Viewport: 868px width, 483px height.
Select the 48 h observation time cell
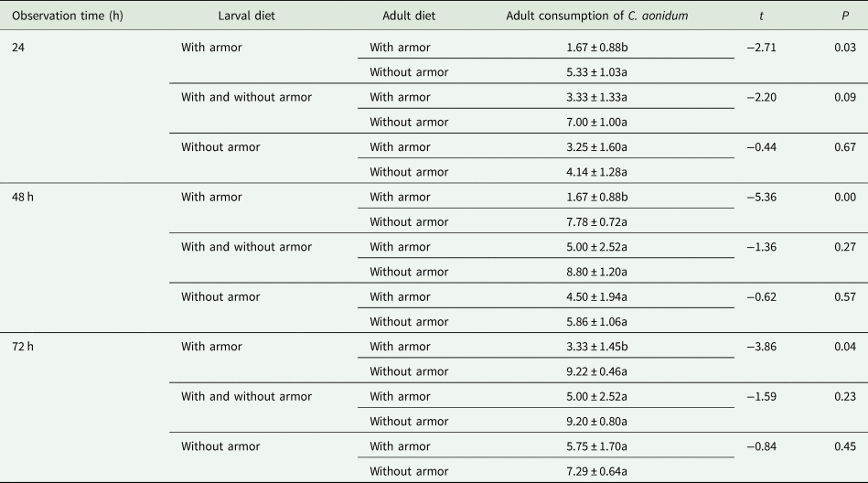pyautogui.click(x=23, y=197)
